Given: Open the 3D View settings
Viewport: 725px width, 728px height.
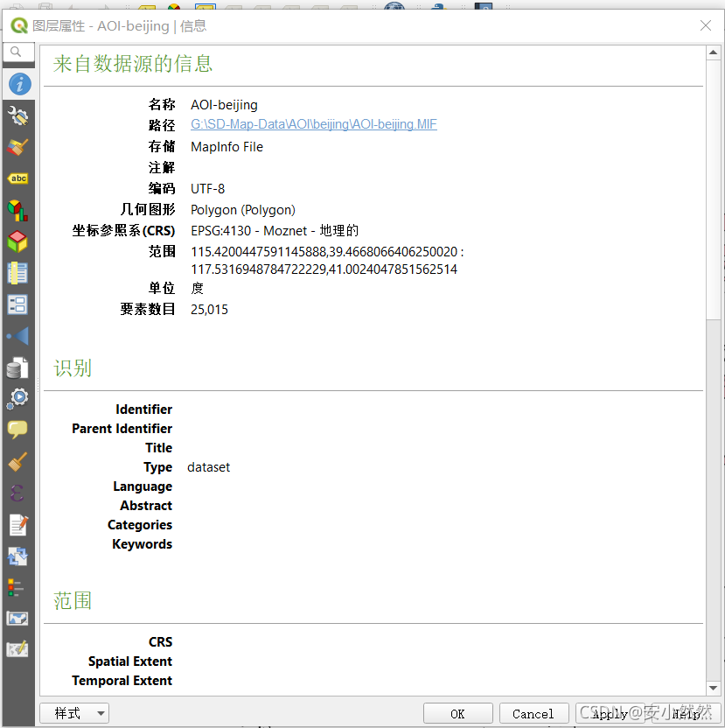Looking at the screenshot, I should 17,241.
